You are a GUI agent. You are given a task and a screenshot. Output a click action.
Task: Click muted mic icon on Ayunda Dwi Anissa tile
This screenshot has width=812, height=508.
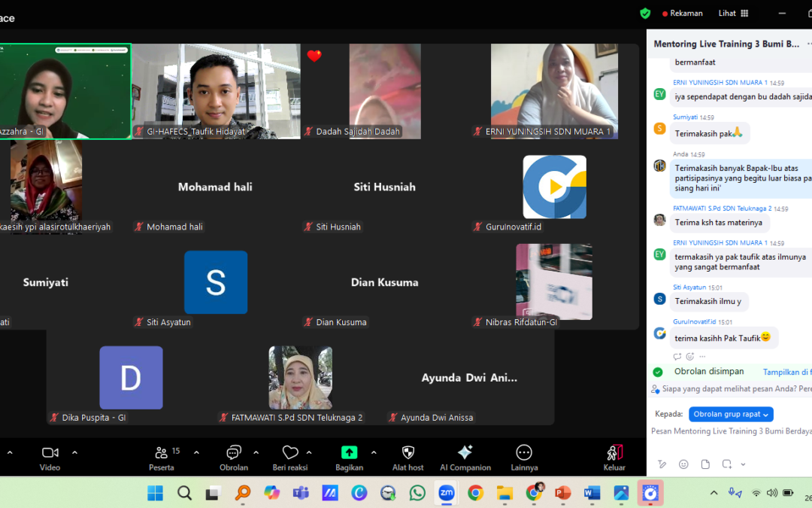click(393, 417)
